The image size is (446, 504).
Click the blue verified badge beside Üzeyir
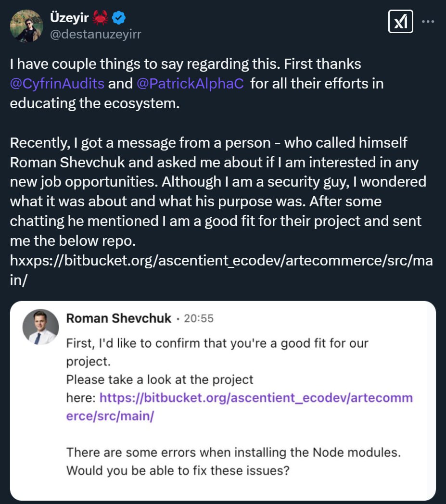click(119, 18)
